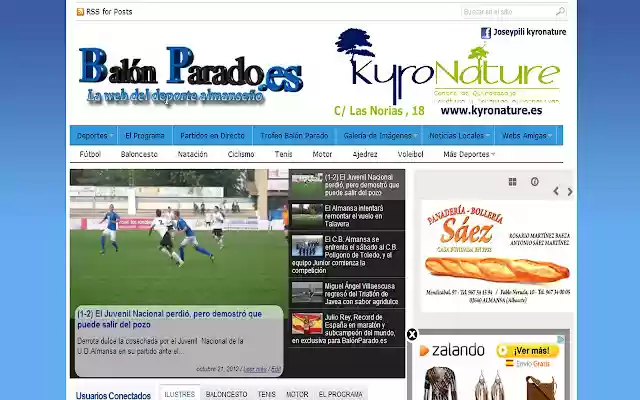This screenshot has height=400, width=640.
Task: Click the Balón Parado.es site logo
Action: tap(191, 74)
